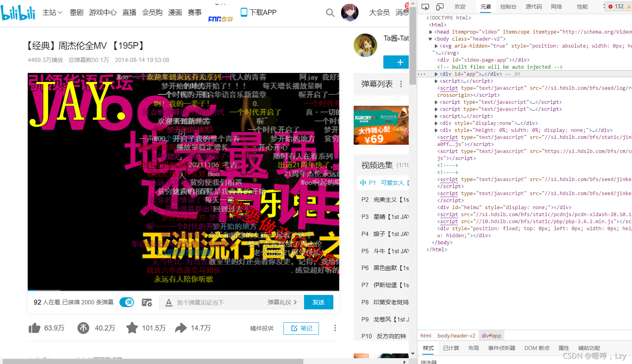Give coins with the coin icon
This screenshot has height=364, width=632.
(83, 328)
